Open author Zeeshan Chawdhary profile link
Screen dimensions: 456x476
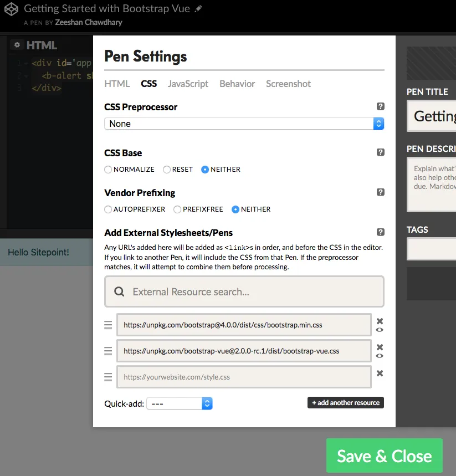point(89,23)
